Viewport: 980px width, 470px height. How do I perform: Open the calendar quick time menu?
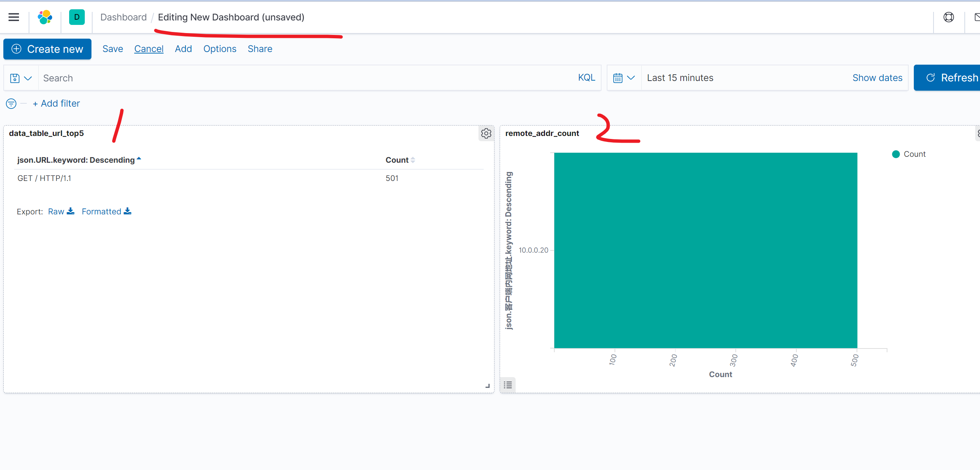(624, 78)
